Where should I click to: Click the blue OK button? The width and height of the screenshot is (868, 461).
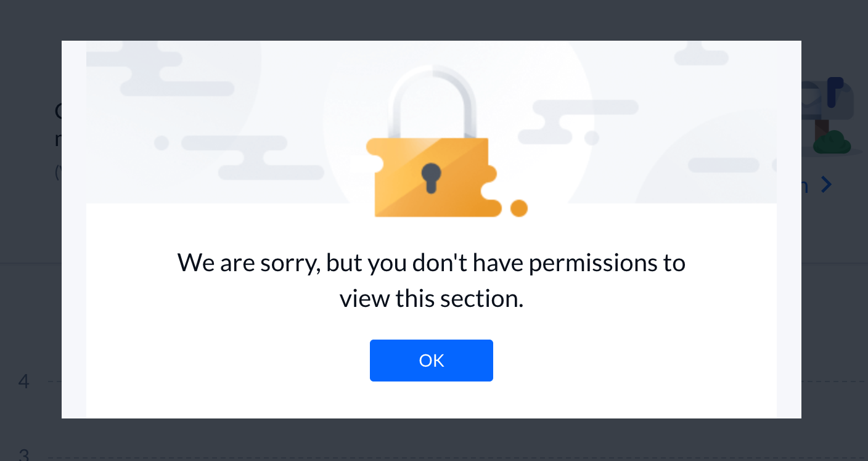(x=432, y=361)
